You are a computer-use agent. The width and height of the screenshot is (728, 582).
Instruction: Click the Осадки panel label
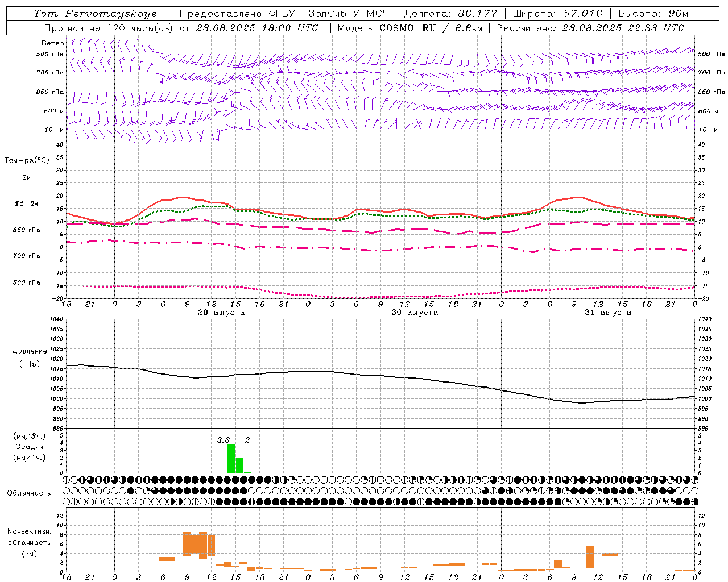point(30,447)
